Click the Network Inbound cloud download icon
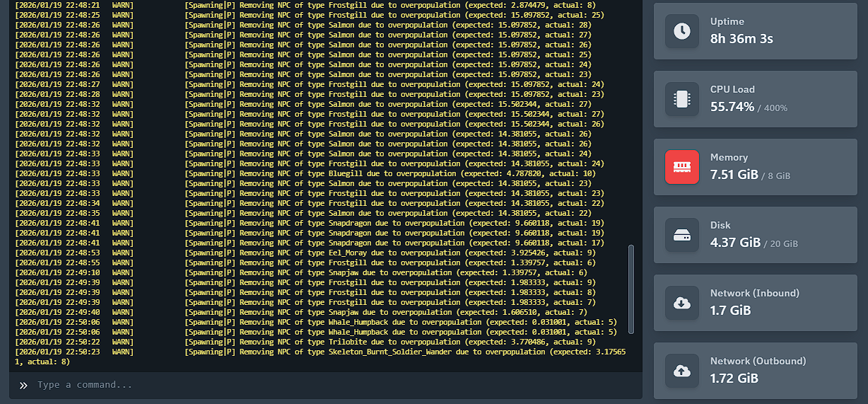 point(682,303)
